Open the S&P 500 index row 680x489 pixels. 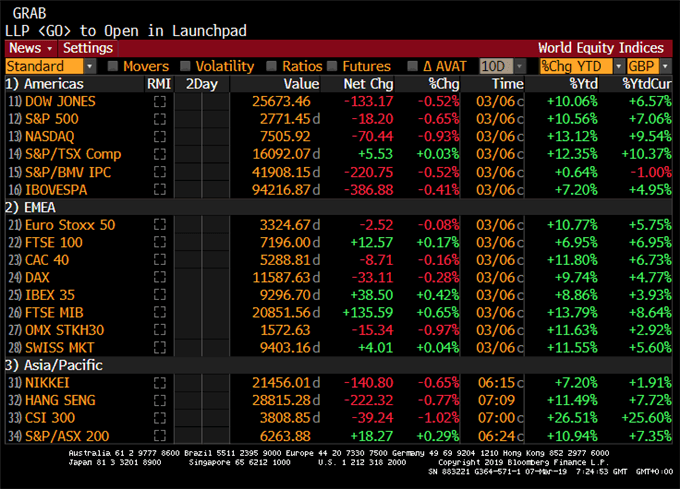click(339, 119)
